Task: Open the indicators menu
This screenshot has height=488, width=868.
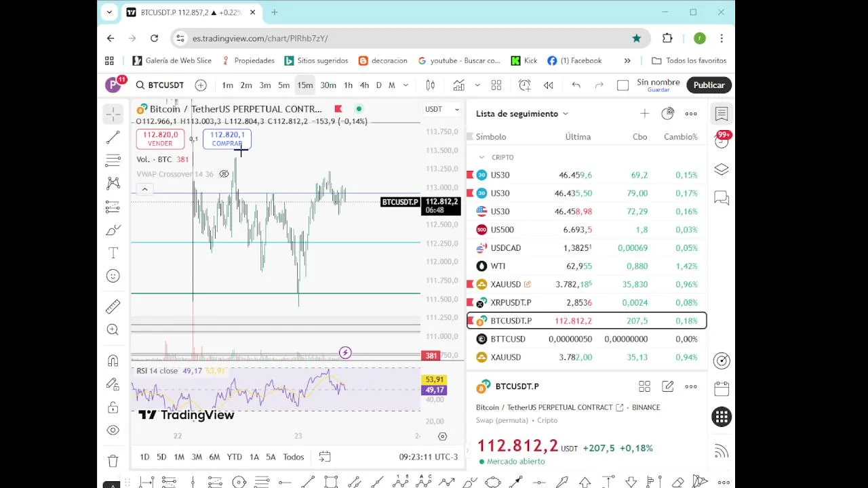Action: [459, 85]
